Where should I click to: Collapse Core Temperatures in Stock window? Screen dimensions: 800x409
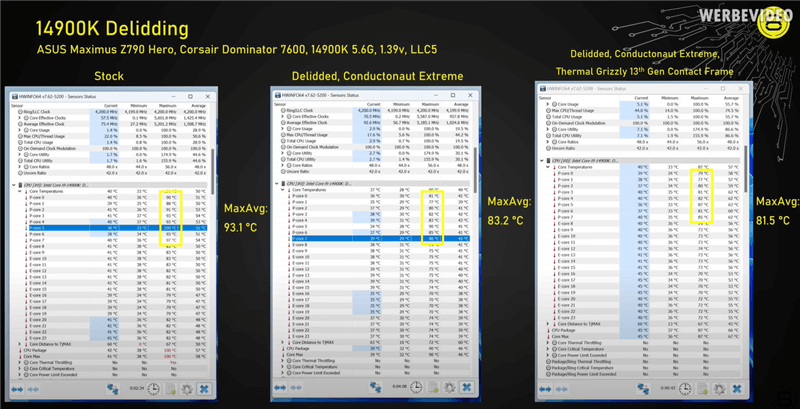[x=19, y=190]
